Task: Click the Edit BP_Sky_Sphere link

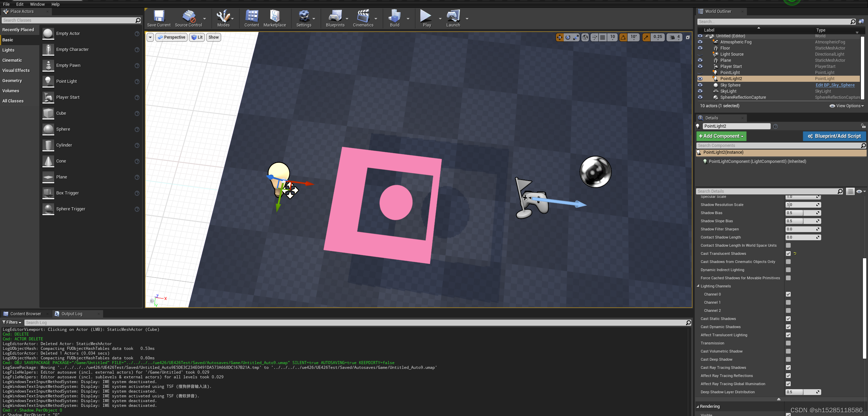Action: 835,85
